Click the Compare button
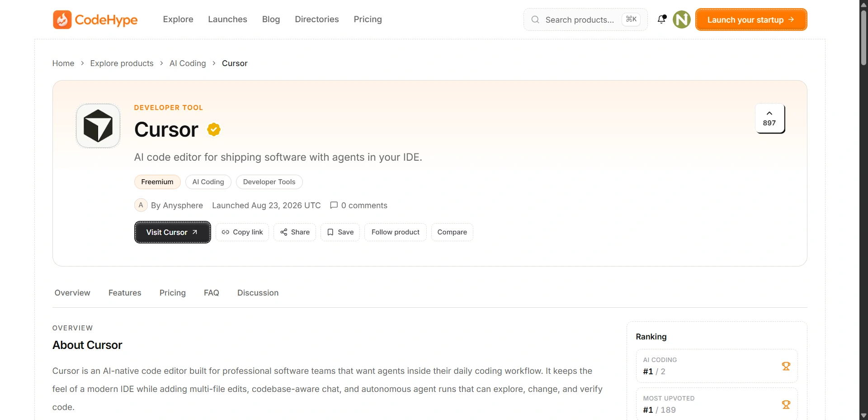Screen dimensions: 868x420 click(452, 232)
